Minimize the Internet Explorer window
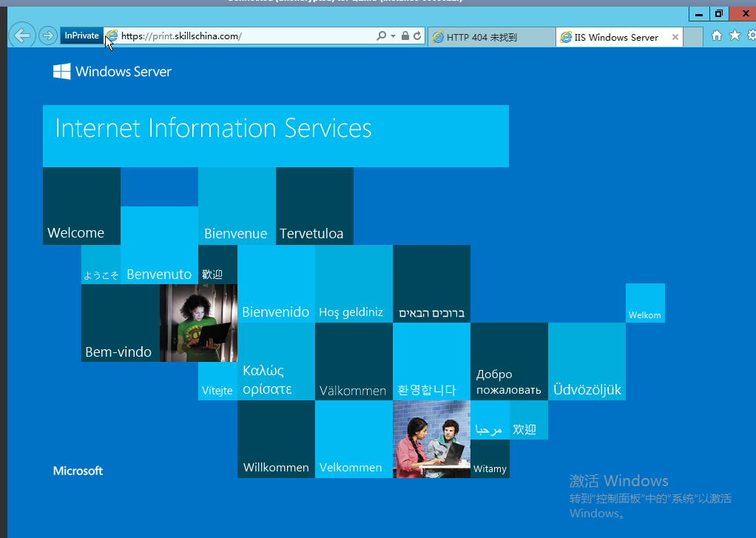The width and height of the screenshot is (756, 538). (698, 14)
